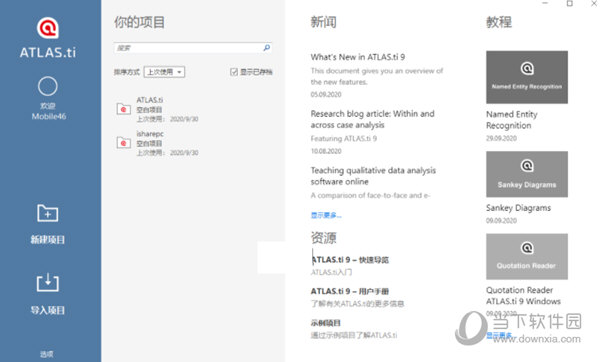Viewport: 600px width, 362px height.
Task: Click the search magnifier icon
Action: click(x=267, y=47)
